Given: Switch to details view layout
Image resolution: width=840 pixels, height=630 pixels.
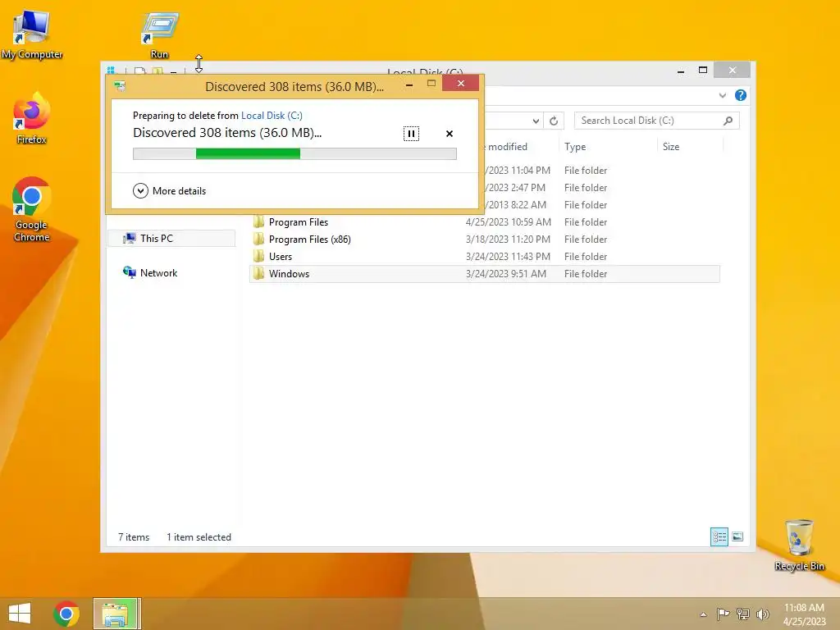Looking at the screenshot, I should click(719, 536).
